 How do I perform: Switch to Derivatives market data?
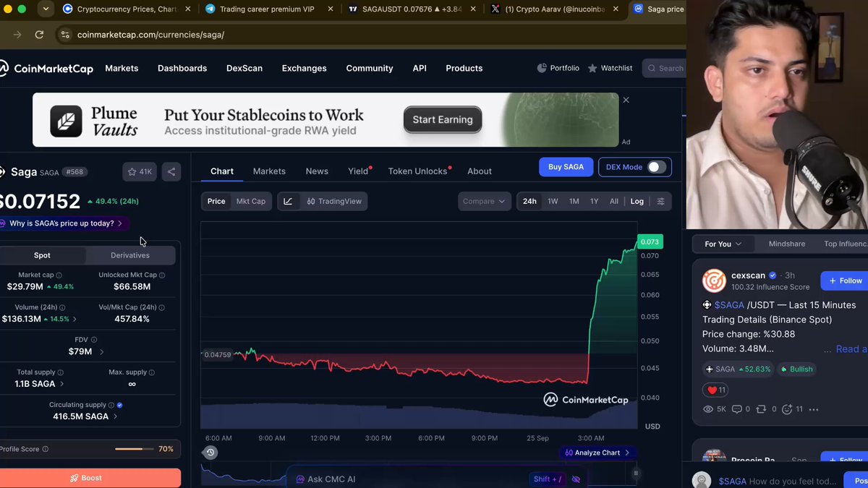(x=130, y=255)
